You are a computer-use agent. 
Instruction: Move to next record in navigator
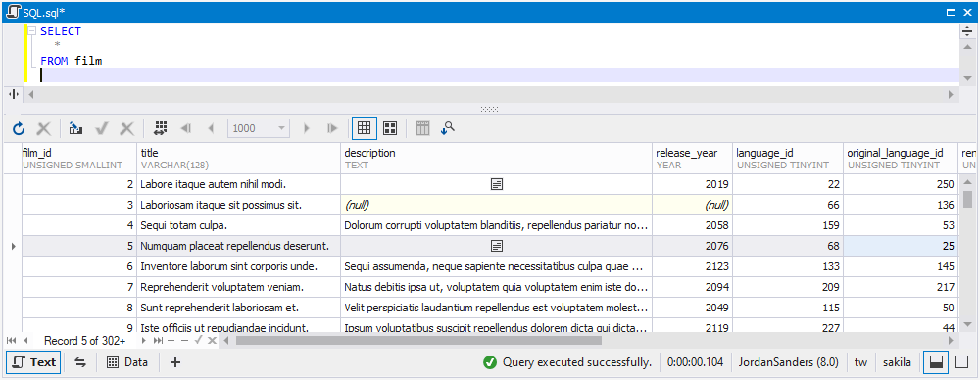[144, 341]
